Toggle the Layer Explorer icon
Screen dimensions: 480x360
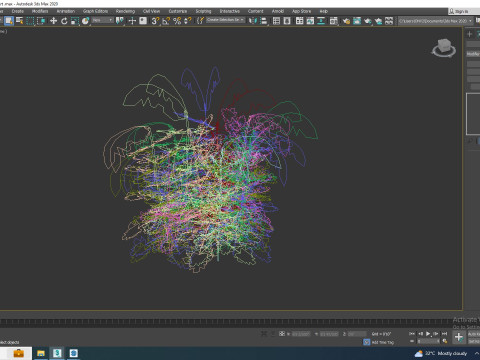tap(287, 21)
